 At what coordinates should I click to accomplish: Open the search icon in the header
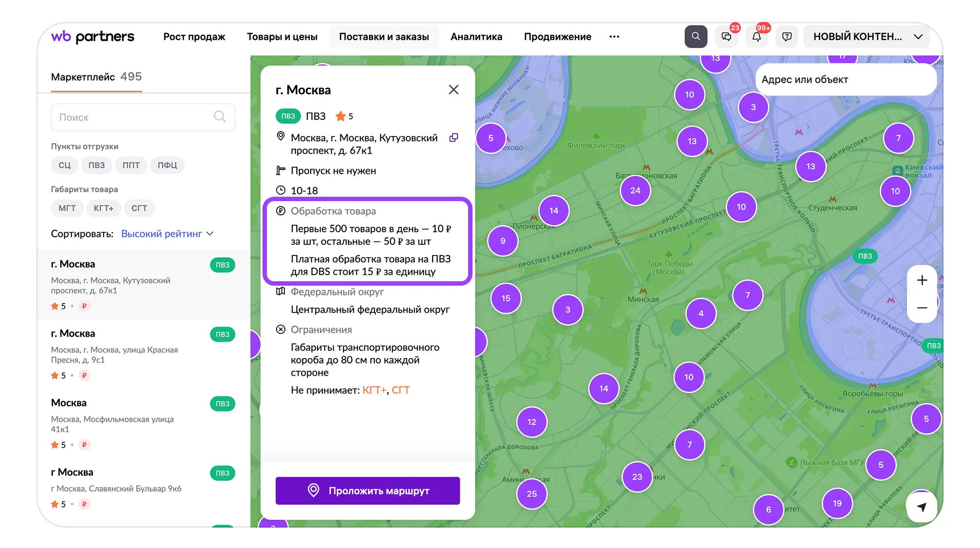pos(696,36)
